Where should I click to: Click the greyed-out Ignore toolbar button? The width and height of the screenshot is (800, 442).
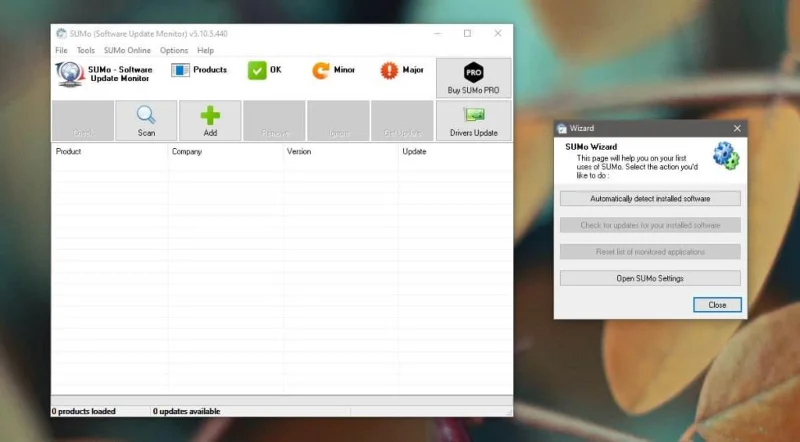[x=338, y=120]
